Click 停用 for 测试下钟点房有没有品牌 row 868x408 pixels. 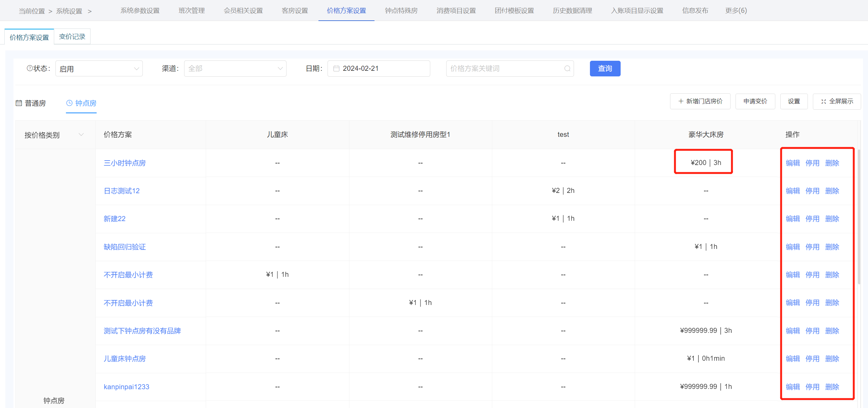tap(812, 331)
